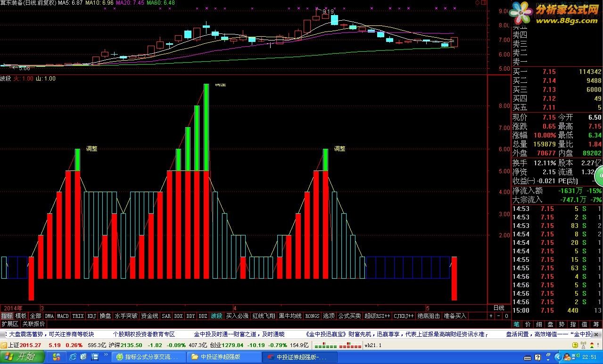603x364 pixels.
Task: Click the QQ penguin tray icon
Action: pos(567,356)
